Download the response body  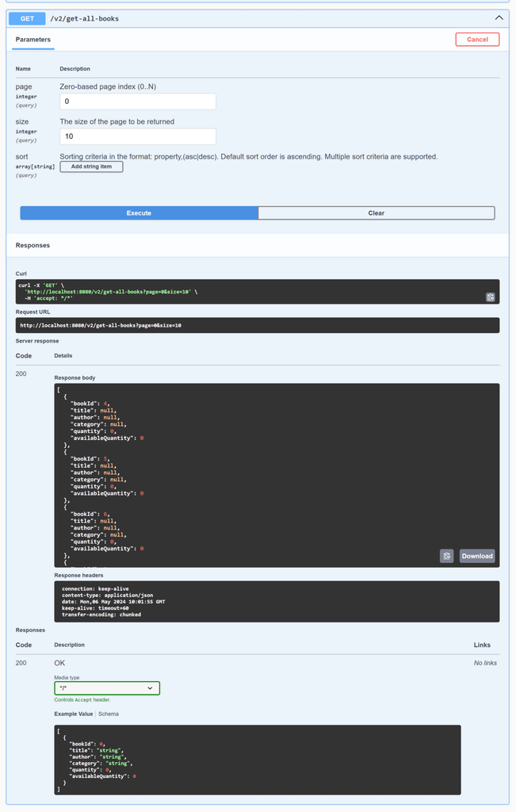click(477, 556)
